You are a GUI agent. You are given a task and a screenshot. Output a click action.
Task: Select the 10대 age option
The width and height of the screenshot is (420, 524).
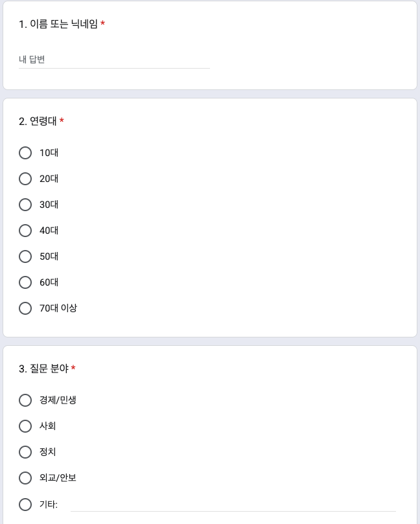coord(25,153)
